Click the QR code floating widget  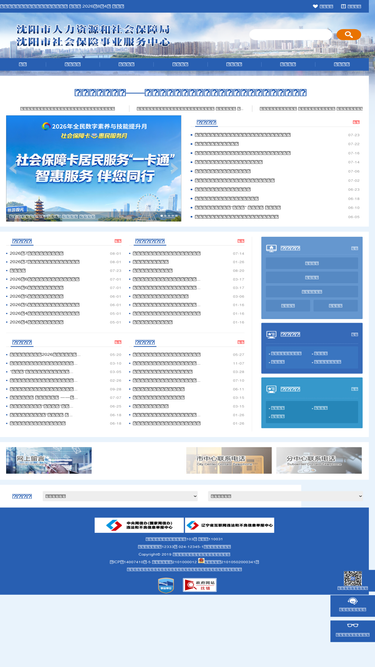[x=352, y=580]
